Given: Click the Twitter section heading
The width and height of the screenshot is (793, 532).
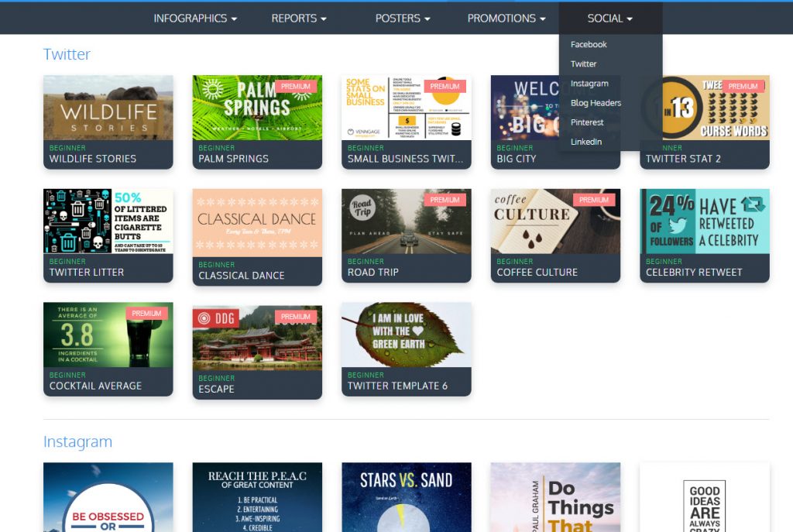Looking at the screenshot, I should [67, 54].
